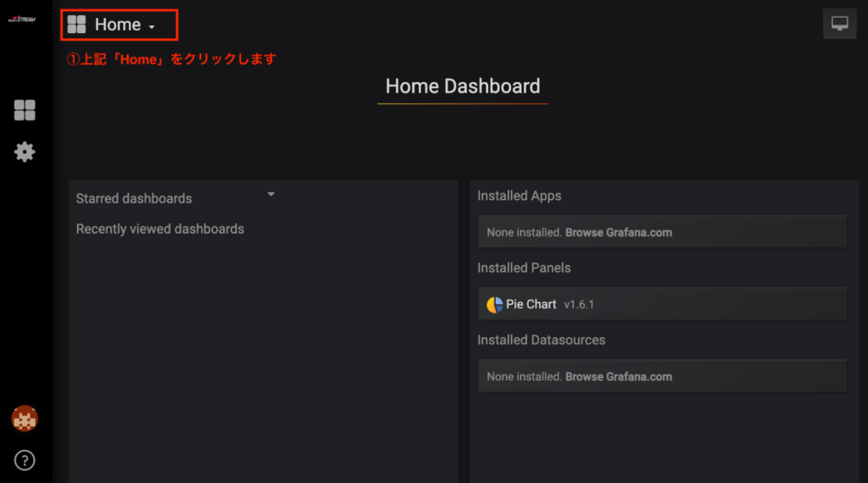Screen dimensions: 868x483
Task: Click the grid icon beside Home
Action: tap(77, 25)
